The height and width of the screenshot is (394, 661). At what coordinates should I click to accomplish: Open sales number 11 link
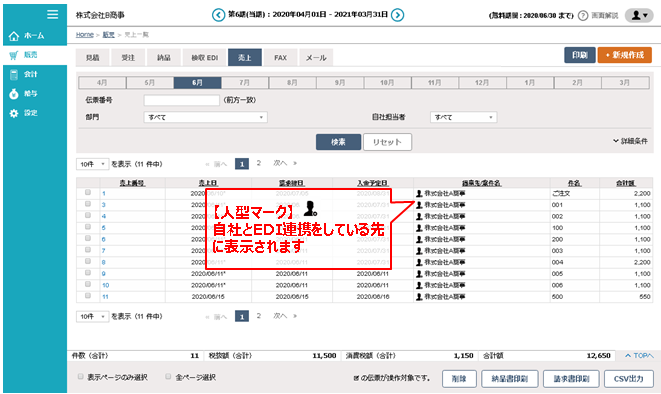[105, 297]
